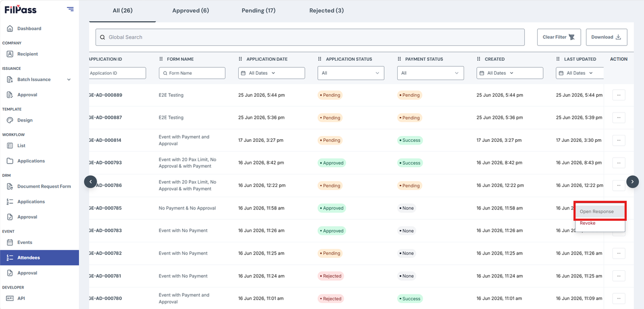Image resolution: width=644 pixels, height=309 pixels.
Task: Open Application Date All Dates dropdown
Action: coord(272,73)
